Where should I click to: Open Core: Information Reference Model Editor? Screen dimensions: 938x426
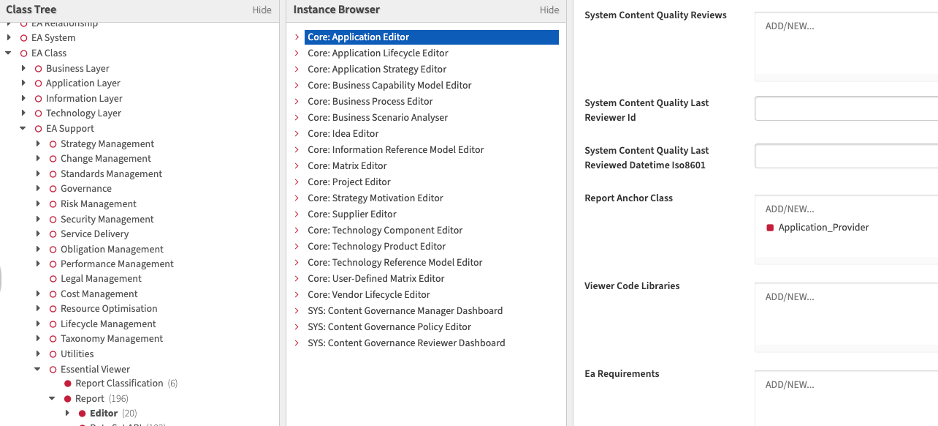[395, 150]
